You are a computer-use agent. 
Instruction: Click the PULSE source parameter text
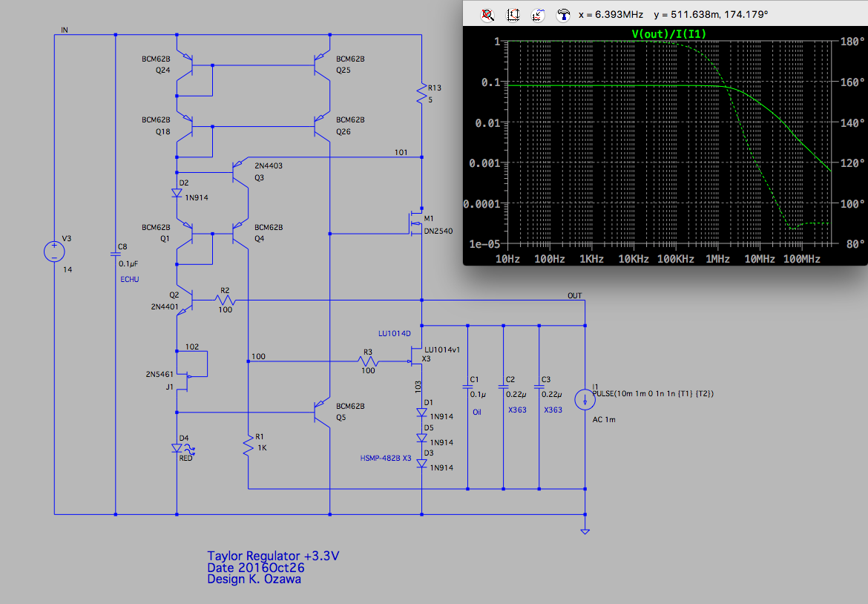pos(653,393)
